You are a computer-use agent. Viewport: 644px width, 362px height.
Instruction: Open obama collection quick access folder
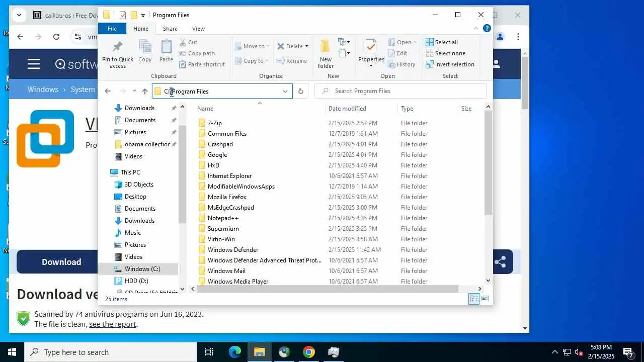(147, 144)
